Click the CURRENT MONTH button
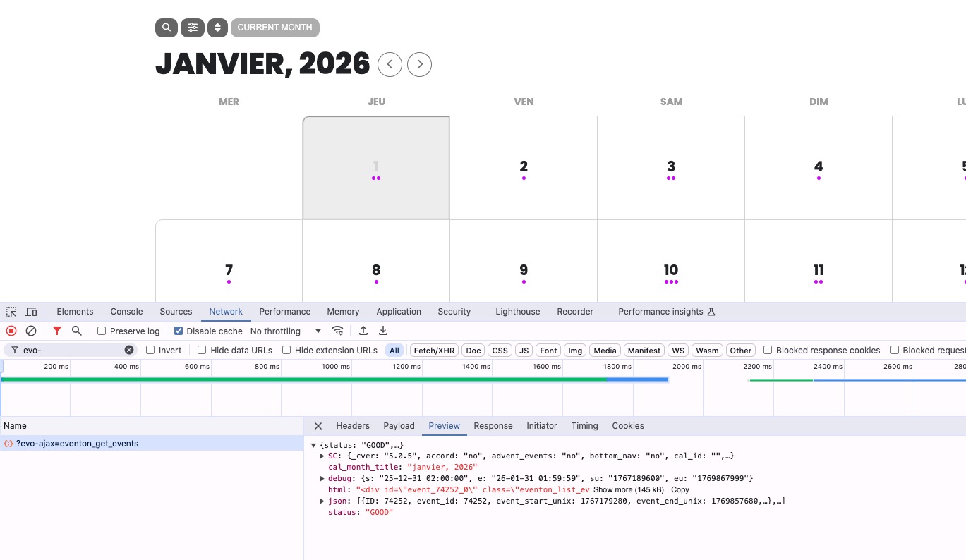 [x=274, y=28]
